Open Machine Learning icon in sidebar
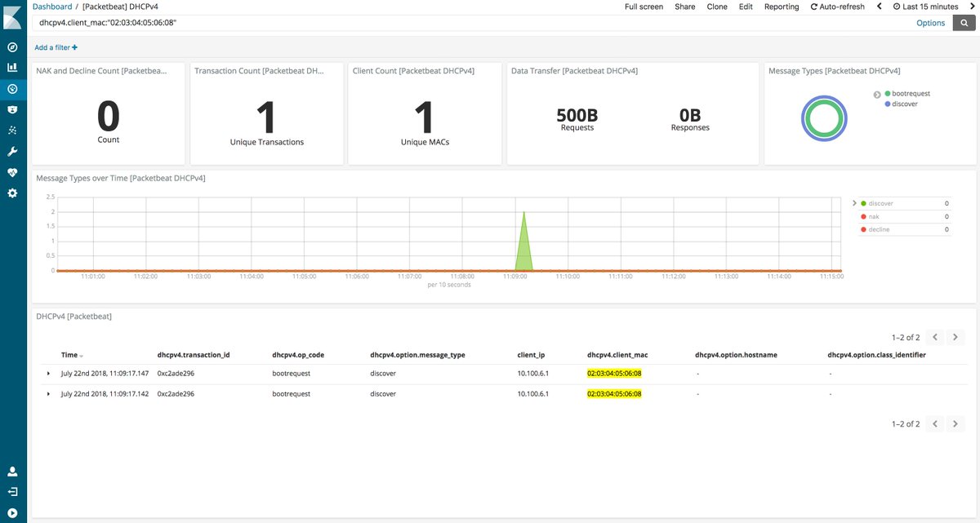 12,131
